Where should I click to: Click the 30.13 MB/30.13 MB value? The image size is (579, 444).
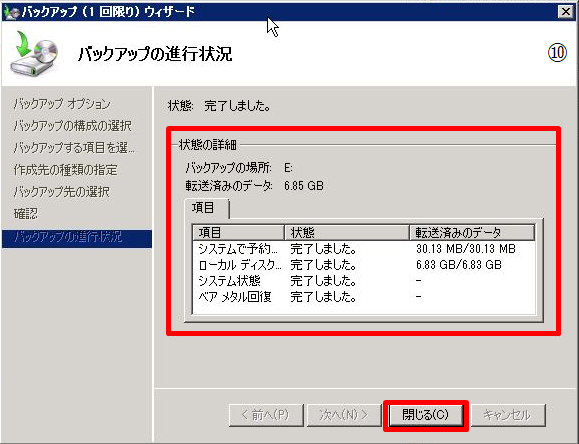click(466, 249)
